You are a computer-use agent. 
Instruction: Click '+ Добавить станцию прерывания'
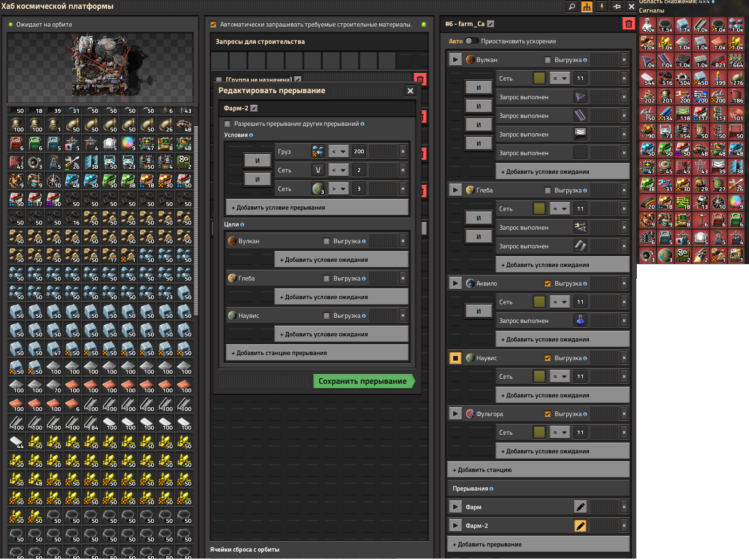[x=317, y=353]
